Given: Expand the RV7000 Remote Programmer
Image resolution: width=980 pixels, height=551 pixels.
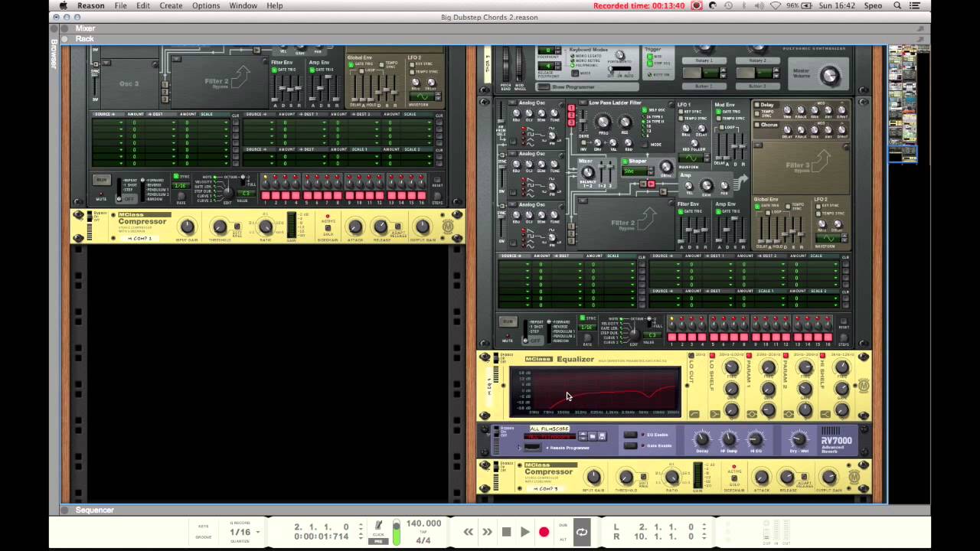Looking at the screenshot, I should 533,447.
